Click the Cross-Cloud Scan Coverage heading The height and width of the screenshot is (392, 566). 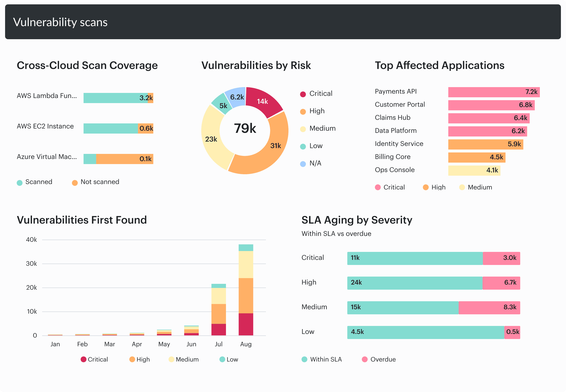coord(87,65)
